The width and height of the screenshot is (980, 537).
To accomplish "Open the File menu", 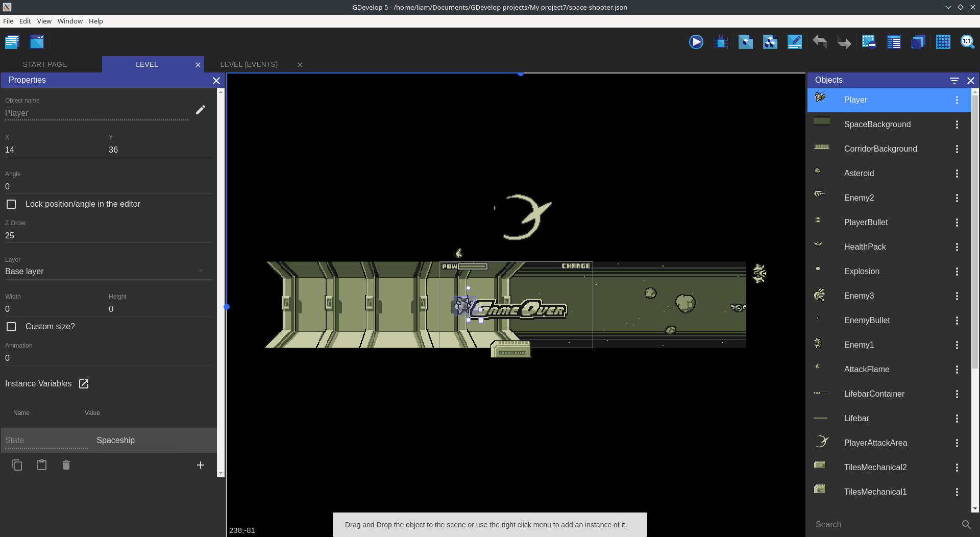I will tap(8, 21).
